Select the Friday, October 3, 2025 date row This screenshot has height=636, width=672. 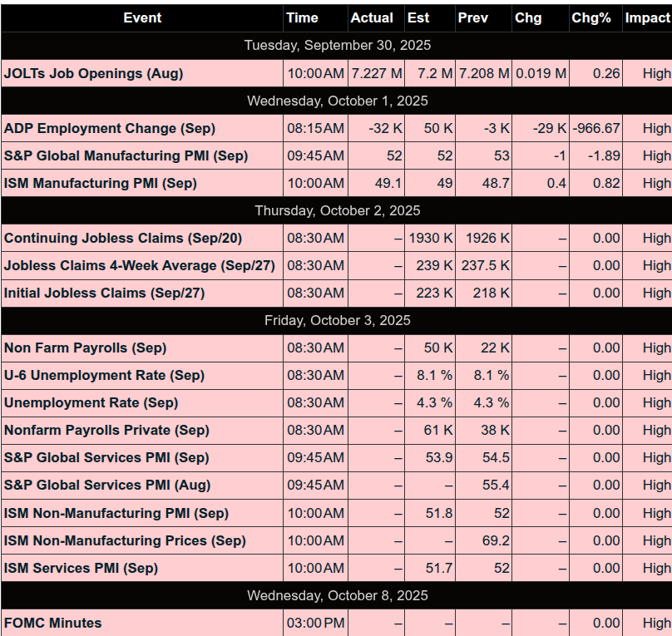[x=336, y=320]
